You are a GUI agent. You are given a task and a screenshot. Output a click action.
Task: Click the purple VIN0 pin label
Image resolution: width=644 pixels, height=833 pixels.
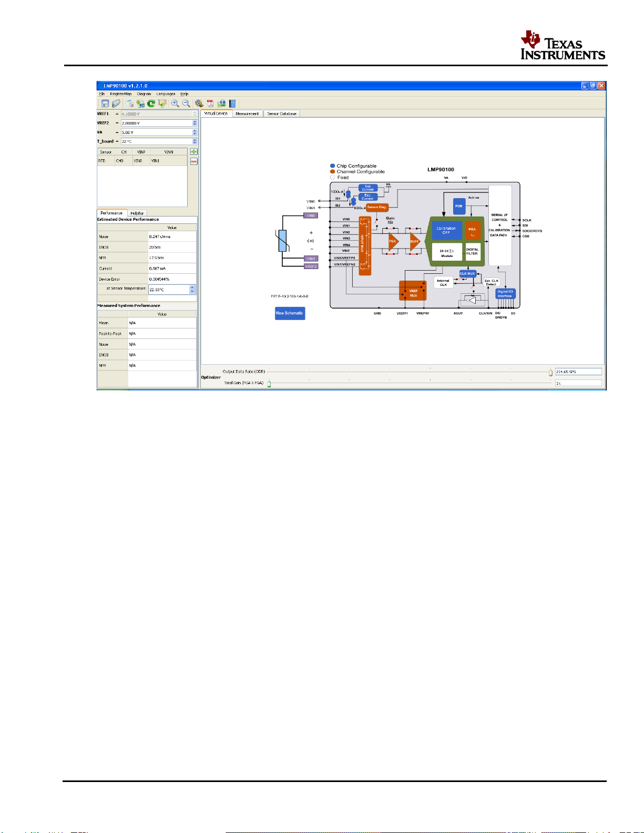311,215
